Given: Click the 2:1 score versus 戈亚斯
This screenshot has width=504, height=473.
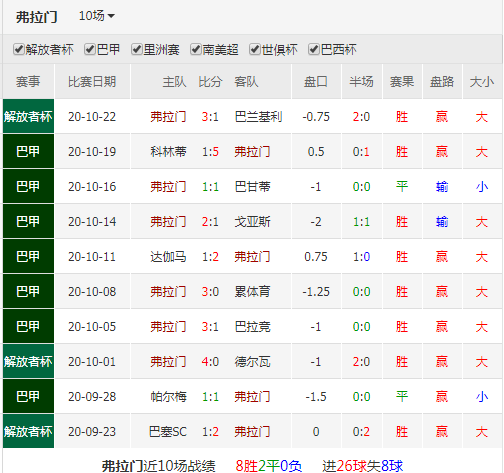Looking at the screenshot, I should click(x=210, y=222).
